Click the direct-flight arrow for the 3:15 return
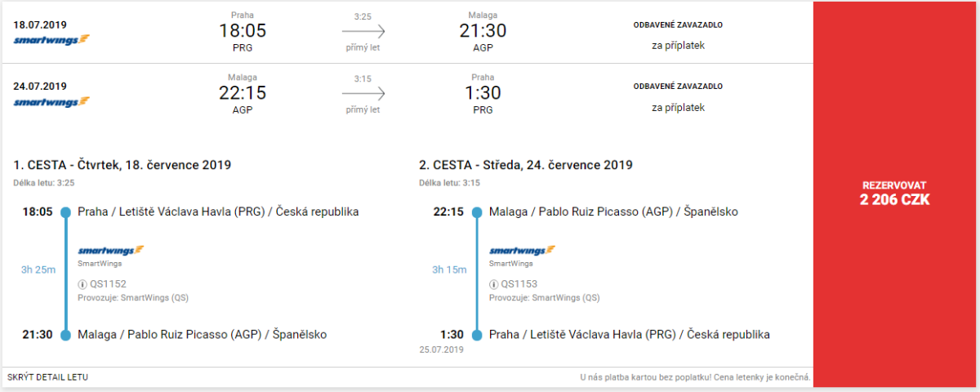This screenshot has height=392, width=980. point(363,94)
